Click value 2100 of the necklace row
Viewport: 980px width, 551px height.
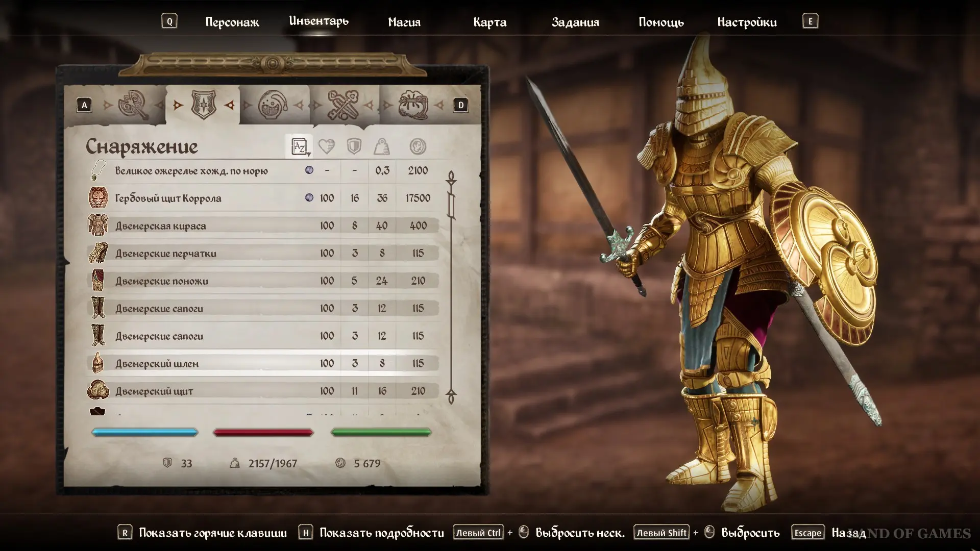pos(418,170)
